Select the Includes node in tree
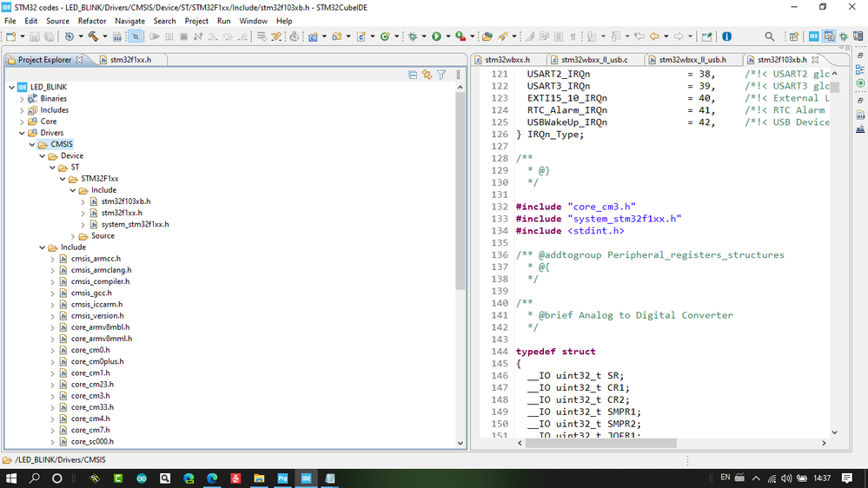This screenshot has width=868, height=488. tap(54, 110)
